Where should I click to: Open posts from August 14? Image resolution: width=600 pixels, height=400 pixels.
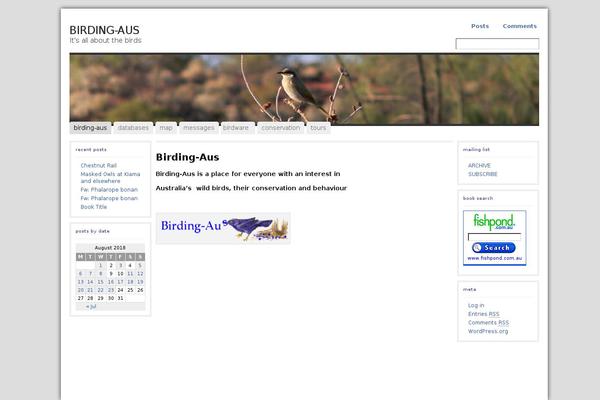pyautogui.click(x=90, y=282)
